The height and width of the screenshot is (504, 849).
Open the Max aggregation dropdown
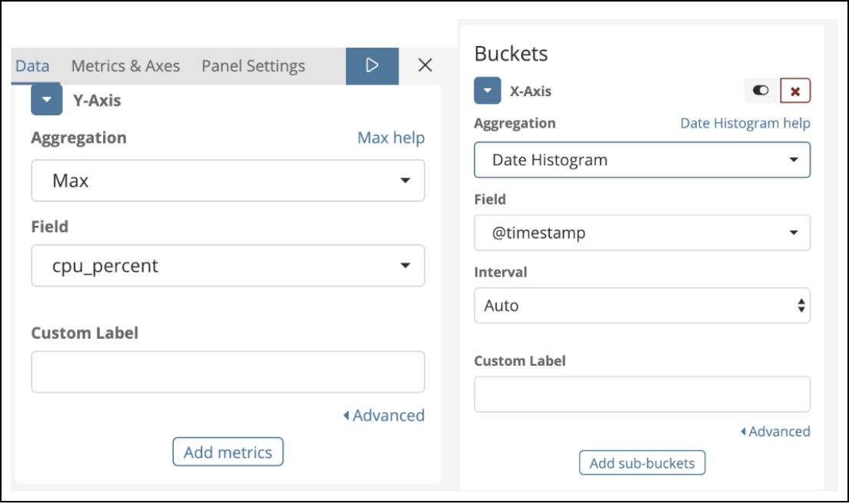pyautogui.click(x=228, y=181)
